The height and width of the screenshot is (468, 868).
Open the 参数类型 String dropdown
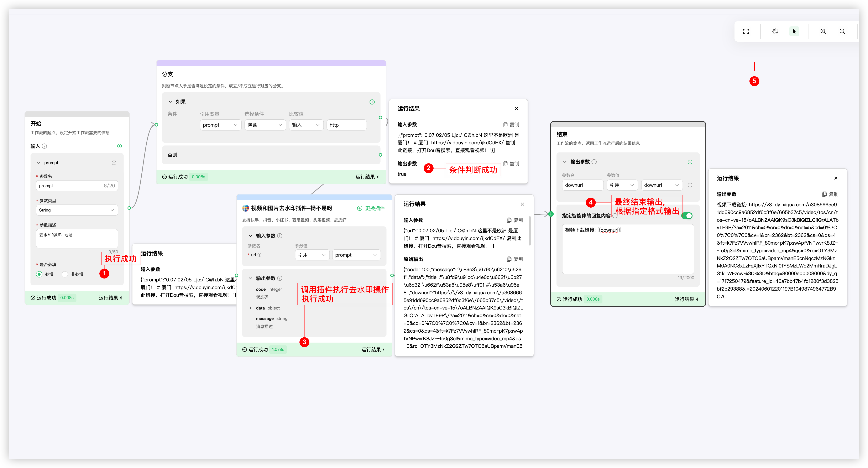point(77,210)
